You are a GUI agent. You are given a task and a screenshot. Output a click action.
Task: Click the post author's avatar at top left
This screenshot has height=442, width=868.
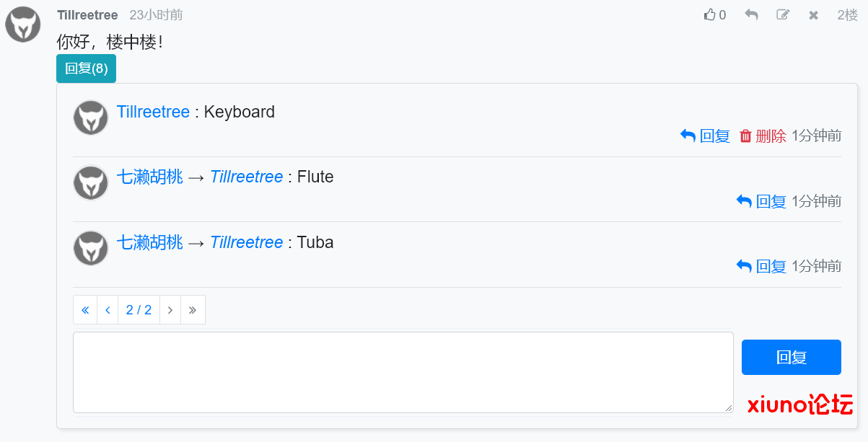pos(23,25)
